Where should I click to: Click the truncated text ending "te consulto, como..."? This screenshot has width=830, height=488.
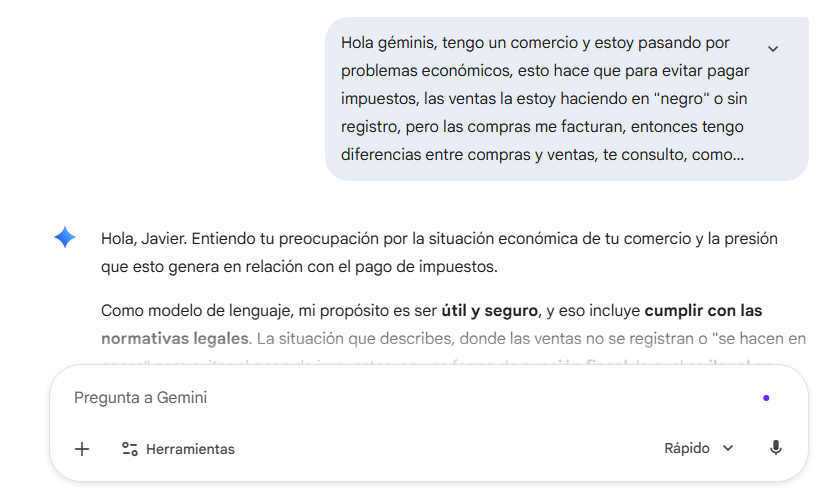pyautogui.click(x=679, y=155)
